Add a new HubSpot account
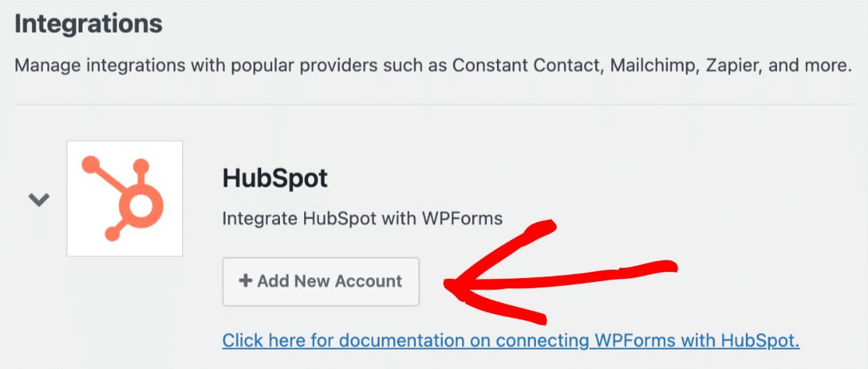Viewport: 868px width, 369px height. click(x=320, y=281)
